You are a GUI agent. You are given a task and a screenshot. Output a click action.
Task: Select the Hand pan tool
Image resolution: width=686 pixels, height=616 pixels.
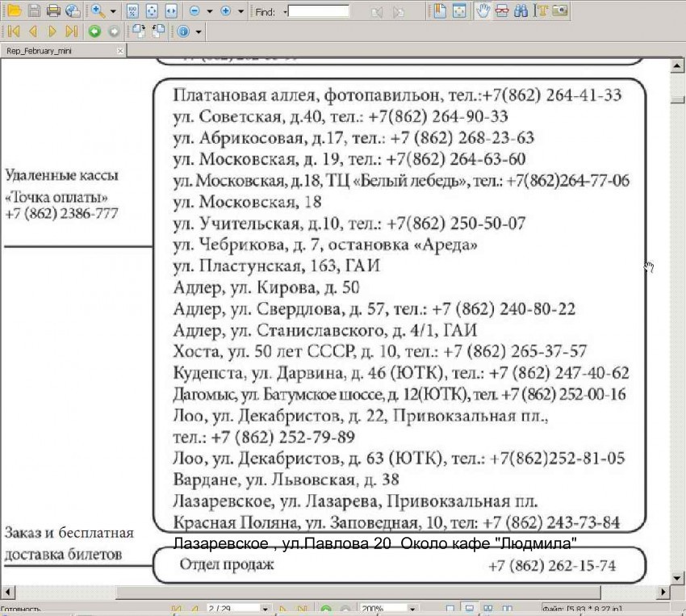coord(482,11)
